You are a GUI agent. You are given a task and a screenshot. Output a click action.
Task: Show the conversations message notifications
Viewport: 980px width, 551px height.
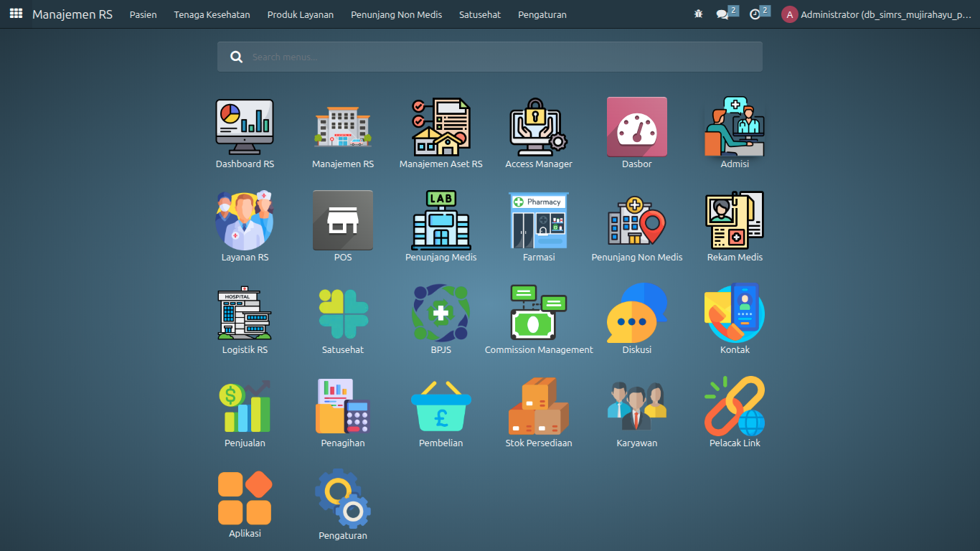(723, 14)
